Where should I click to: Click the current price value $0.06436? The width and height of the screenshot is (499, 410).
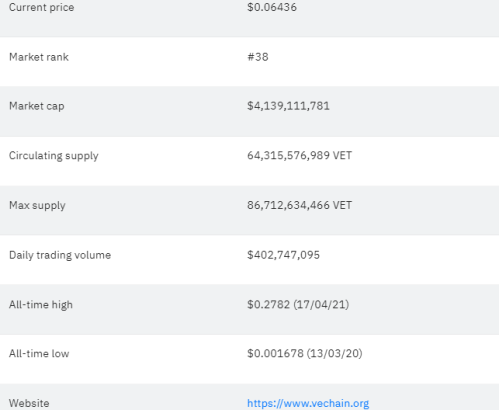(x=272, y=7)
